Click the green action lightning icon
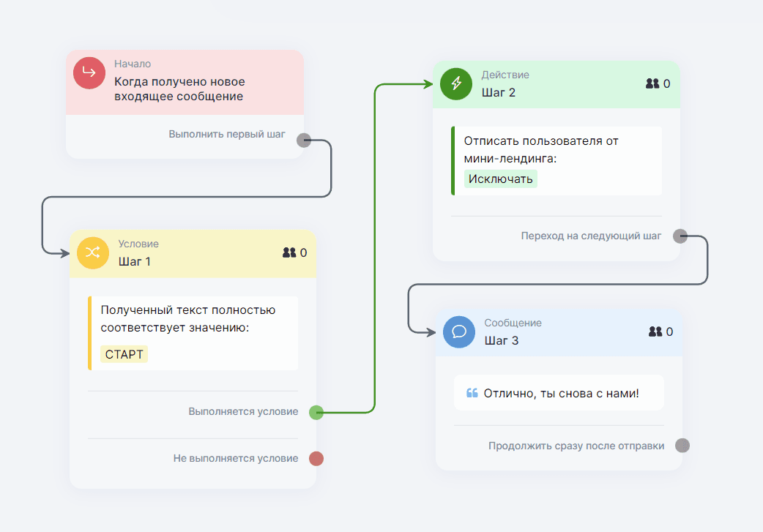 pos(455,83)
